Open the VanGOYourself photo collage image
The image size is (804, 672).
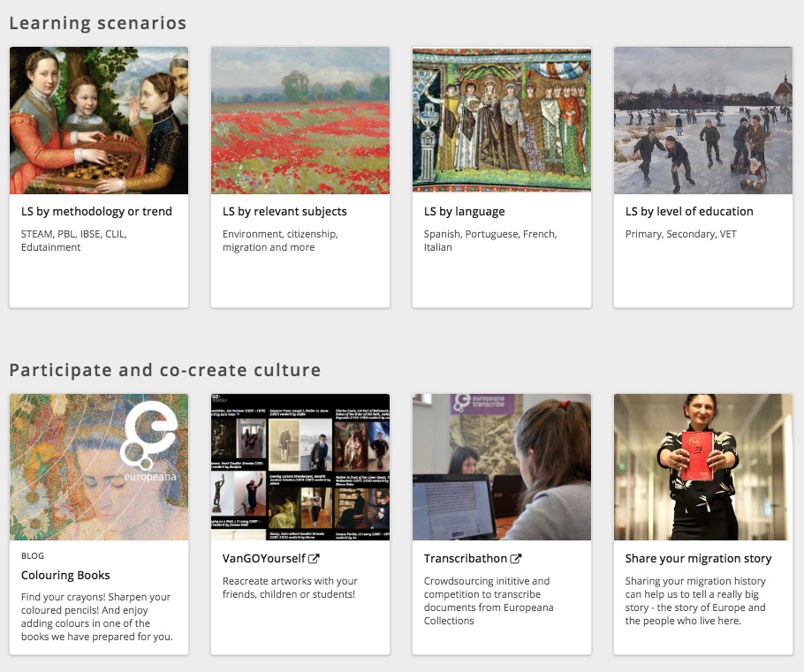(300, 467)
